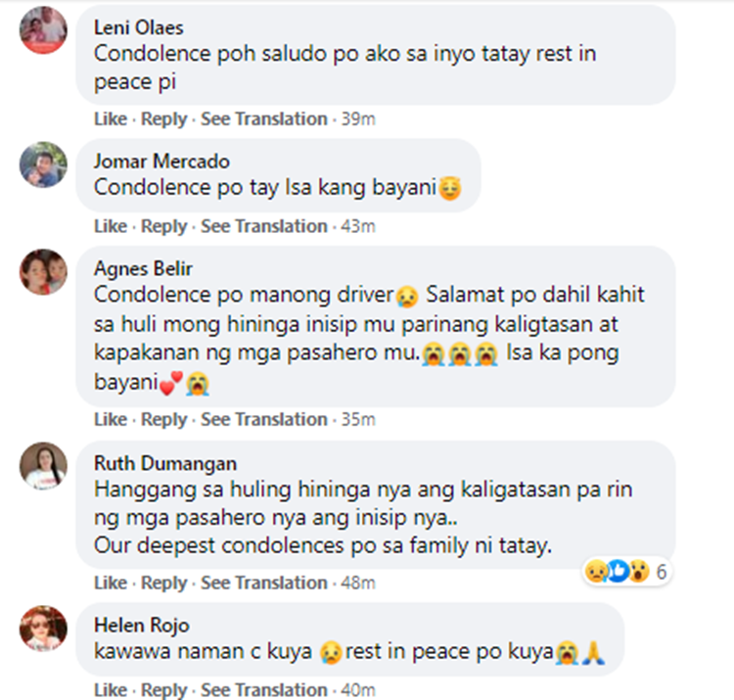Viewport: 734px width, 700px height.
Task: Click the reaction count 6
Action: 662,571
